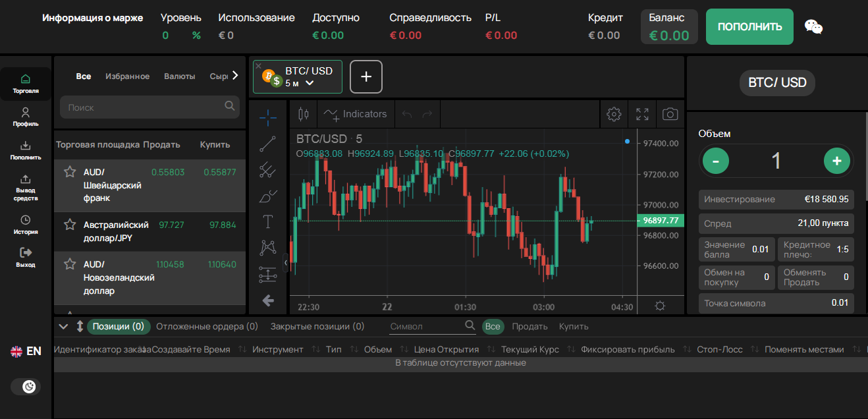Screen dimensions: 868x419
Task: Favorite the Австралийский доллар/JPY star
Action: (x=70, y=225)
